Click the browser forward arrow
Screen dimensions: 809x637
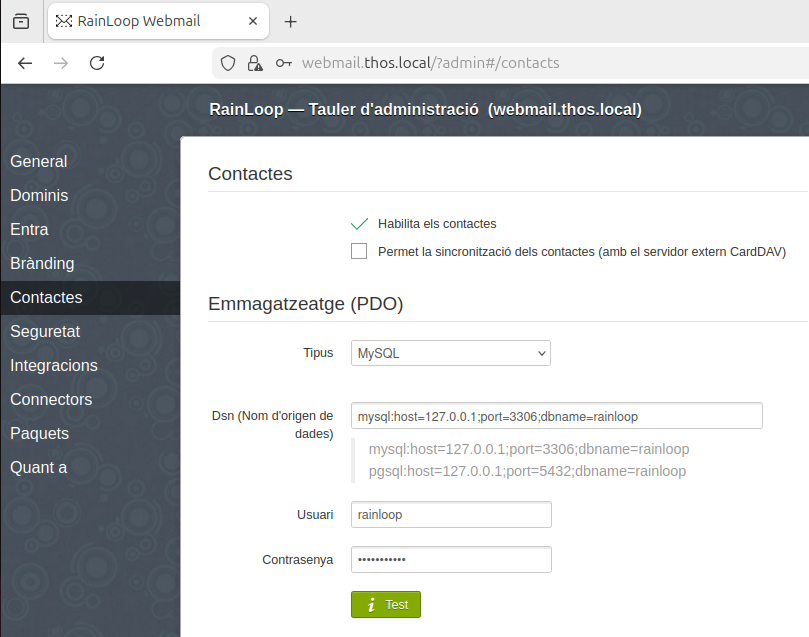(x=61, y=63)
